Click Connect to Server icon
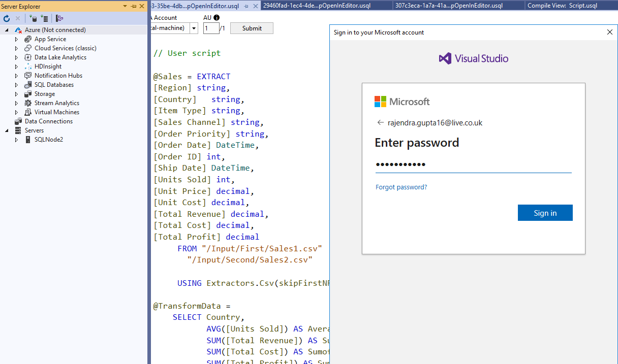618x364 pixels. [44, 18]
